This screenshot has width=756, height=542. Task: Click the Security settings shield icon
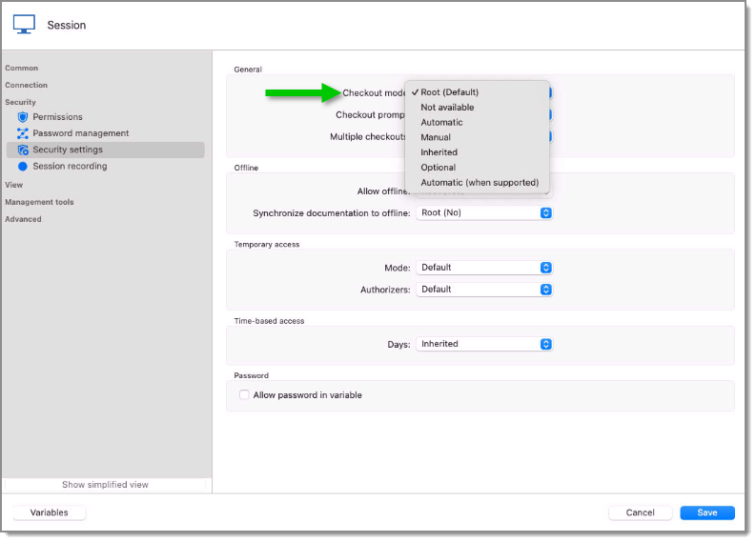click(23, 150)
